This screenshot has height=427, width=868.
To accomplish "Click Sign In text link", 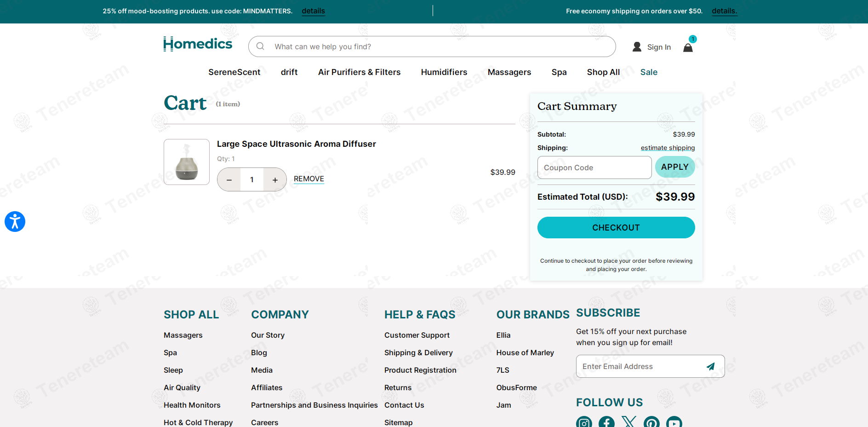I will tap(659, 47).
